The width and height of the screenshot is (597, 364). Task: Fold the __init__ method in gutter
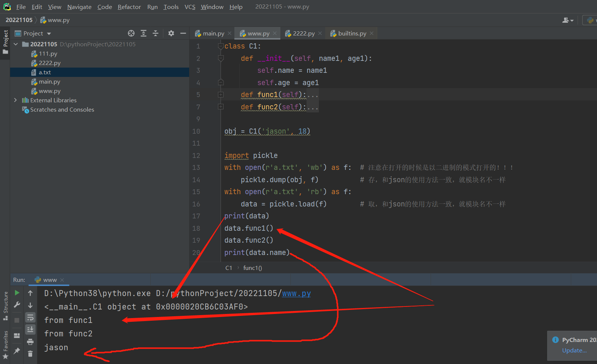click(x=221, y=58)
